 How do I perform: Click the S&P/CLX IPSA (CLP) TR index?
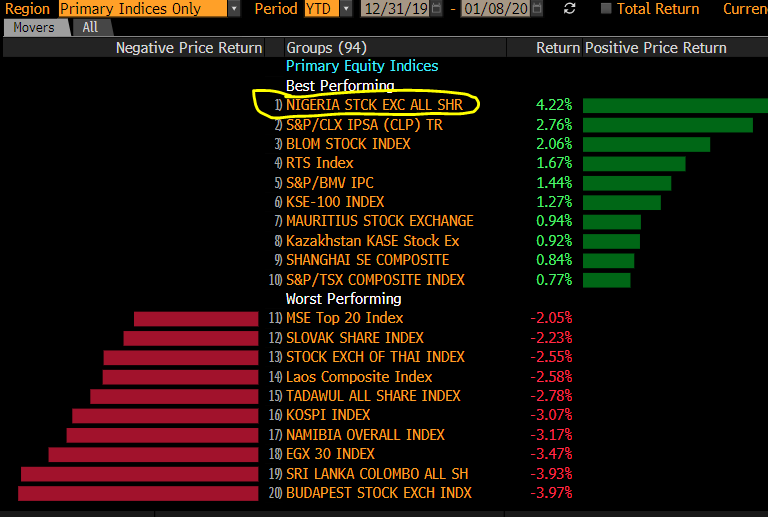click(x=364, y=125)
